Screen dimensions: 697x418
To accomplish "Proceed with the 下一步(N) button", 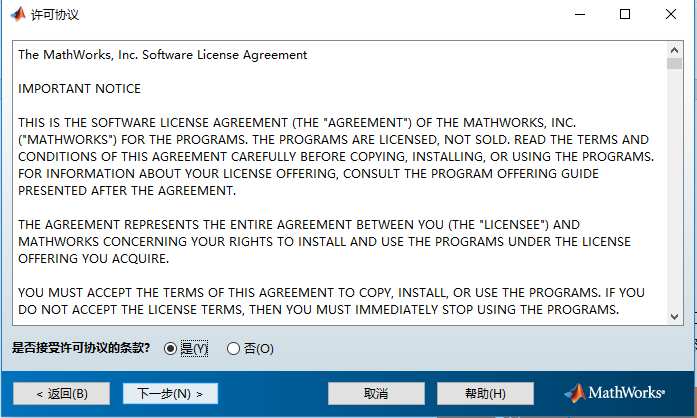I will (x=170, y=393).
